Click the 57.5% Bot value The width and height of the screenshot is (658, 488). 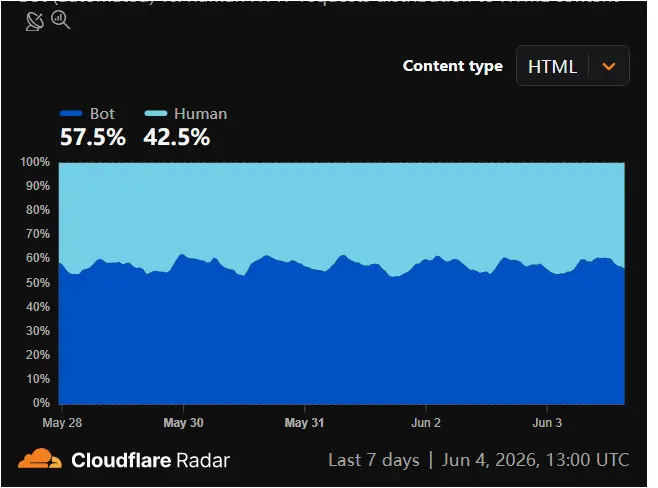93,137
